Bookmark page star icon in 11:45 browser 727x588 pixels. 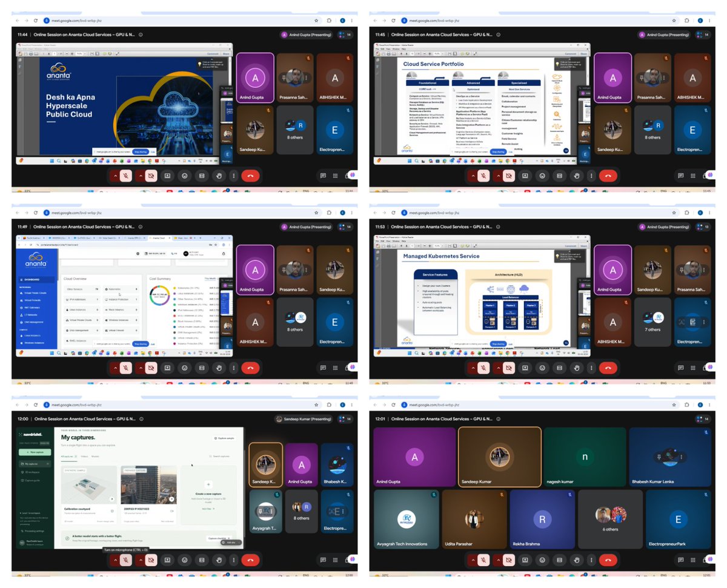coord(674,20)
